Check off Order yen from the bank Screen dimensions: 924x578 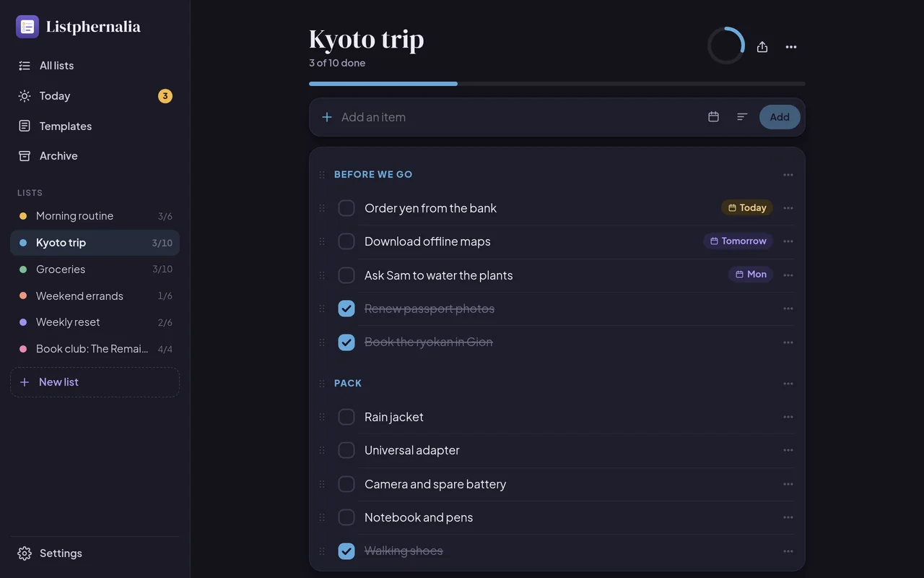(346, 208)
